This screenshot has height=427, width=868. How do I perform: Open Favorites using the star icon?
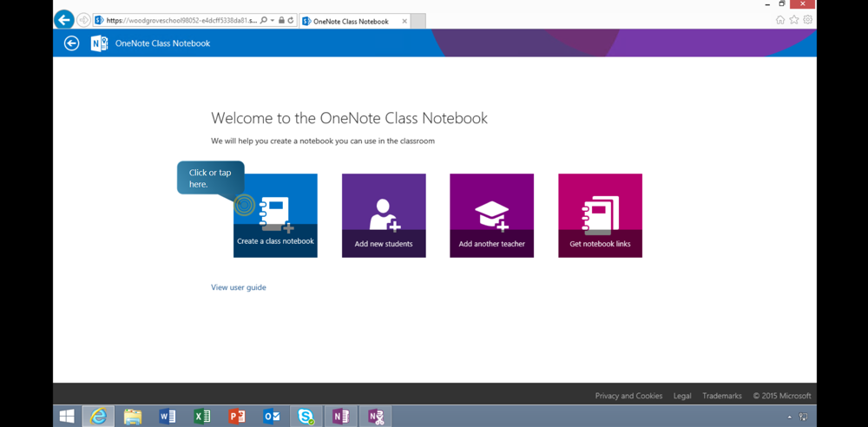tap(793, 20)
